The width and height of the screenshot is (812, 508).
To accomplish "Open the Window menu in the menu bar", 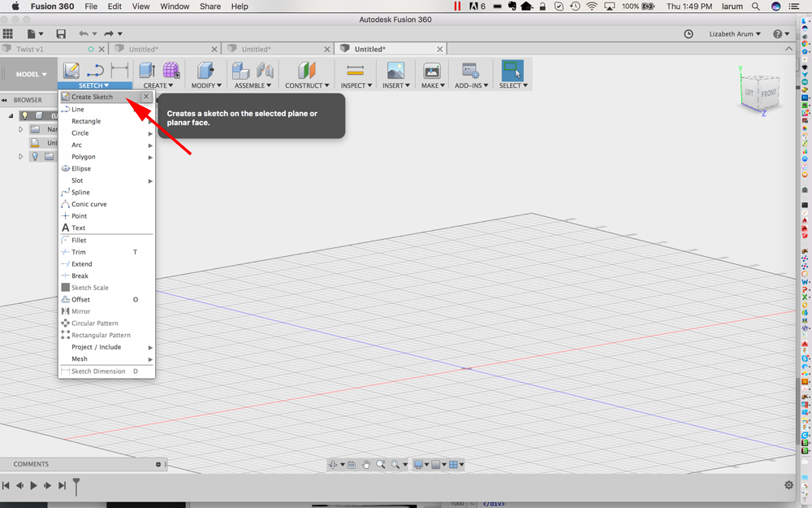I will [x=175, y=7].
